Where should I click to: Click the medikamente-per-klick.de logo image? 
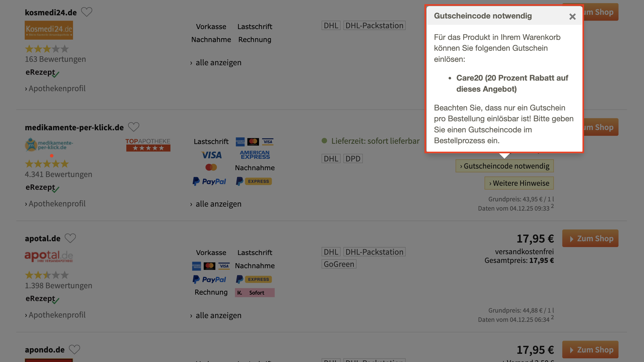pyautogui.click(x=49, y=145)
